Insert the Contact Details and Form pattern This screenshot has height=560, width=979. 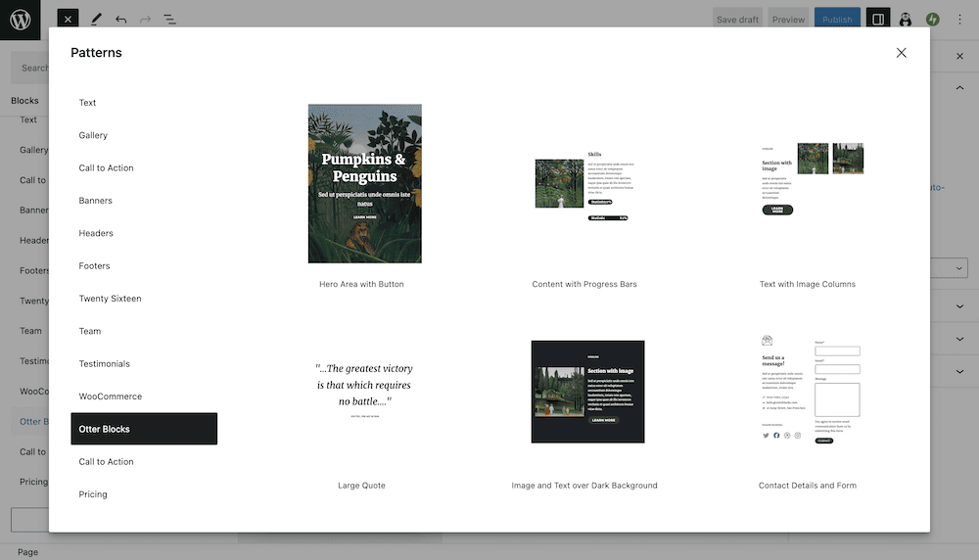pos(810,391)
